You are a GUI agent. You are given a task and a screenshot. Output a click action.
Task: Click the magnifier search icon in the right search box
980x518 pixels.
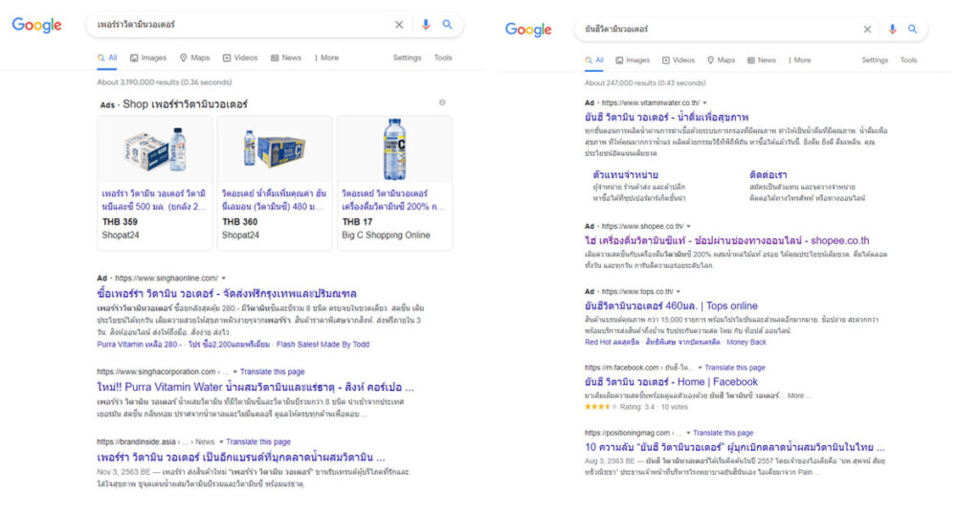[912, 30]
